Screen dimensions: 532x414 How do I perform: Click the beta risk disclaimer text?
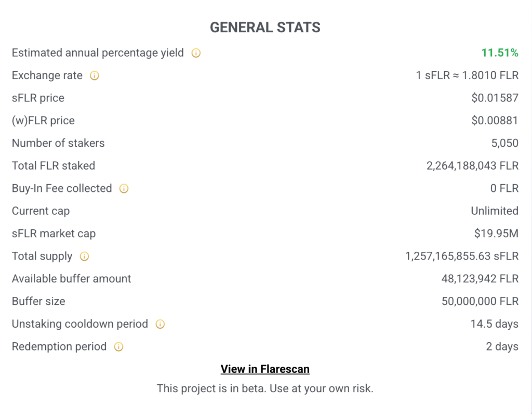(265, 388)
